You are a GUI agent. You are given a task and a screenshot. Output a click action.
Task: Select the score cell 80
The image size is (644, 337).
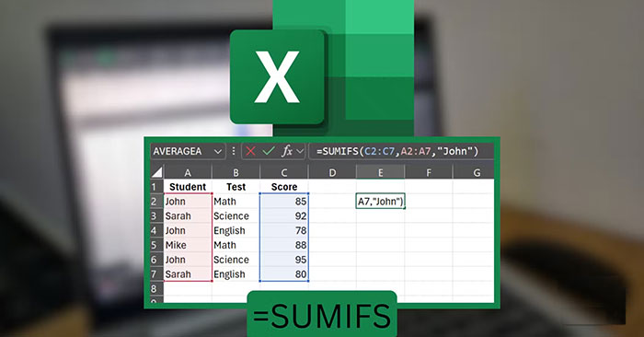284,274
